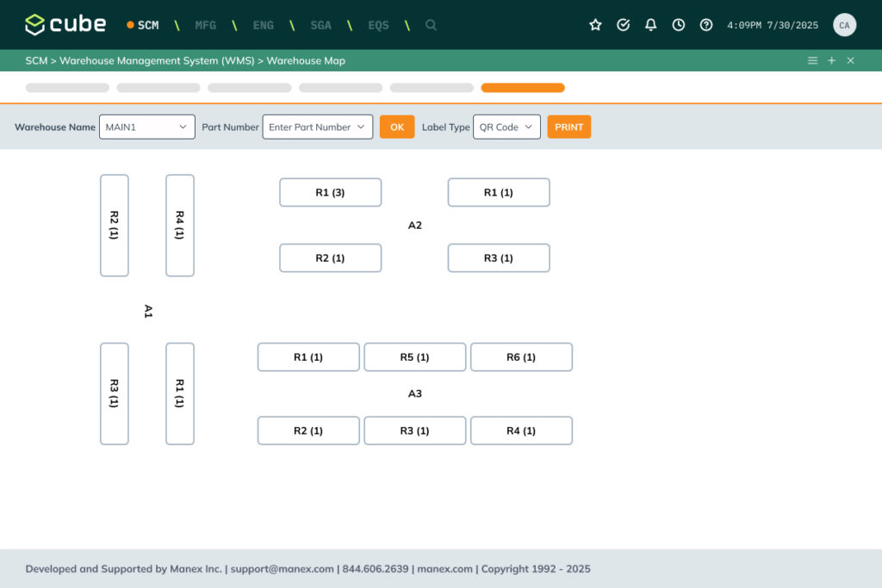Image resolution: width=882 pixels, height=588 pixels.
Task: Click the favorites star icon
Action: pyautogui.click(x=595, y=25)
